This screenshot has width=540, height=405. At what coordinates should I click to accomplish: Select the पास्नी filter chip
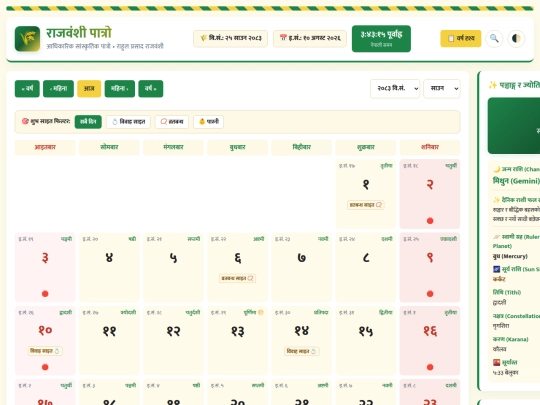click(209, 122)
